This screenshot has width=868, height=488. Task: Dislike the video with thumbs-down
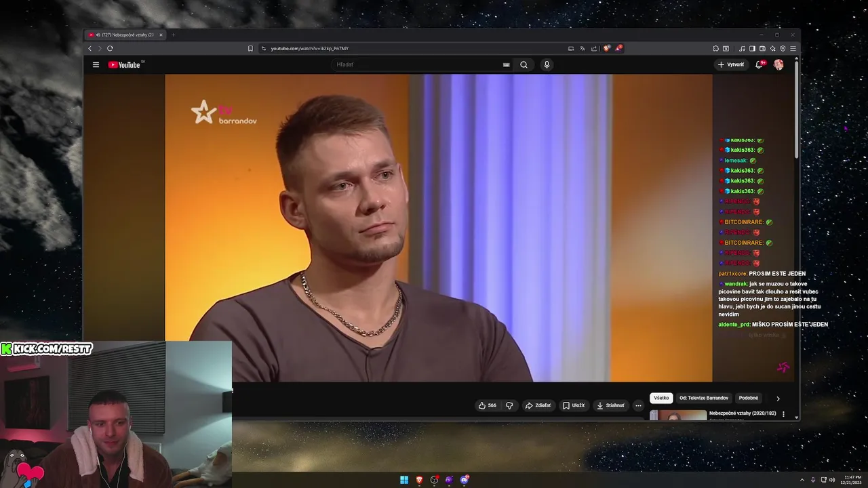click(x=509, y=405)
